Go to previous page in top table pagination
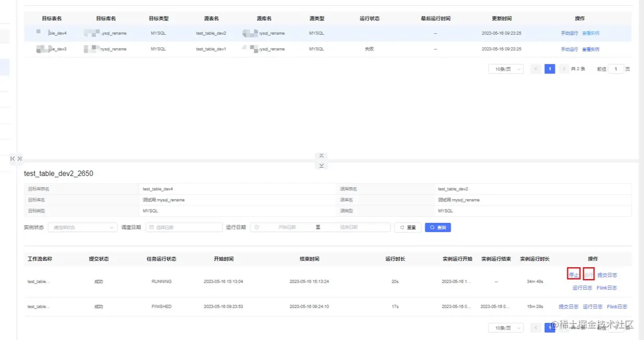This screenshot has width=644, height=340. (535, 69)
